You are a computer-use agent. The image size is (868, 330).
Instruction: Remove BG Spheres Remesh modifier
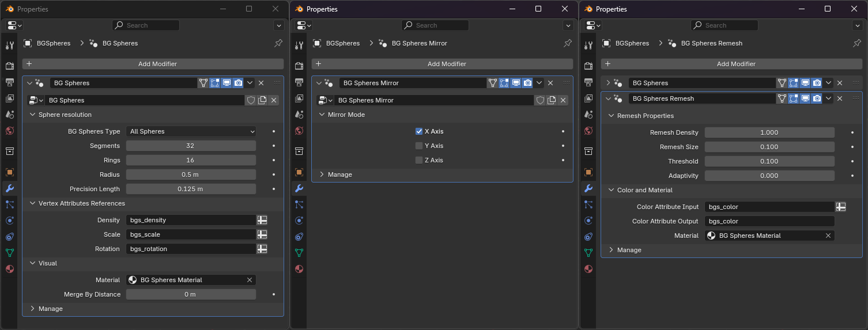tap(840, 98)
